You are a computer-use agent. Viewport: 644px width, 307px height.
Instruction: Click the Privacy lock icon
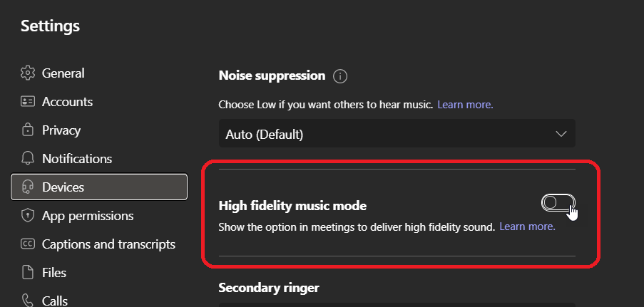(28, 130)
